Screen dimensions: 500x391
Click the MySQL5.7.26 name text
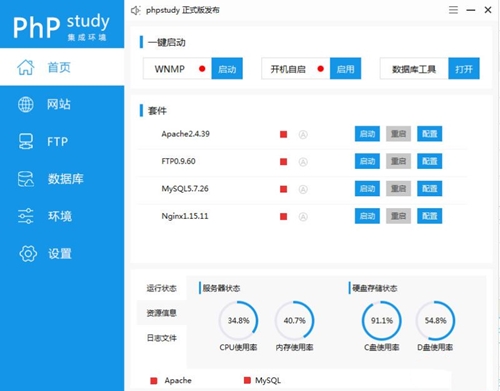(x=185, y=189)
